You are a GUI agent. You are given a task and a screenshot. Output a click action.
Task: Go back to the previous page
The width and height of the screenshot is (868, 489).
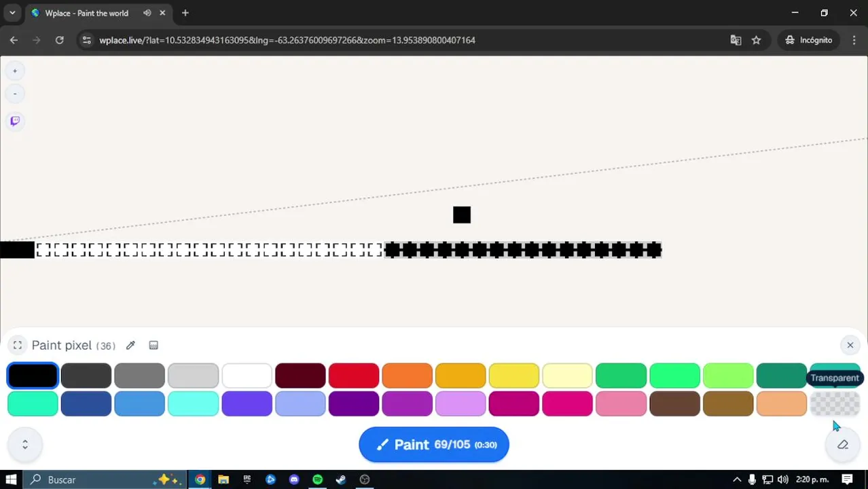pos(14,40)
